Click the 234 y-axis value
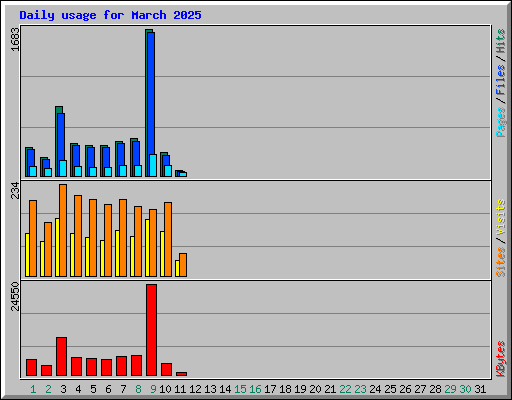Image resolution: width=512 pixels, height=400 pixels. tap(15, 190)
